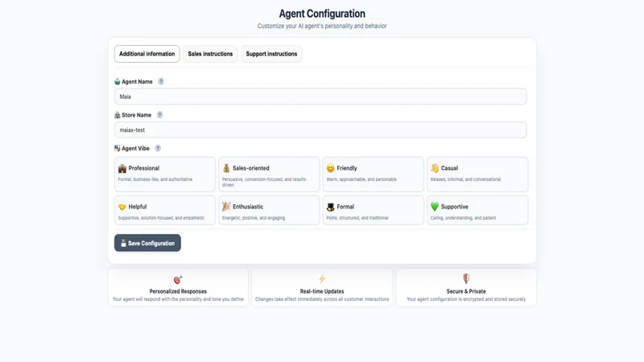Click the 'Customize your AI agent's personality' subtitle
This screenshot has height=362, width=644.
tap(322, 26)
